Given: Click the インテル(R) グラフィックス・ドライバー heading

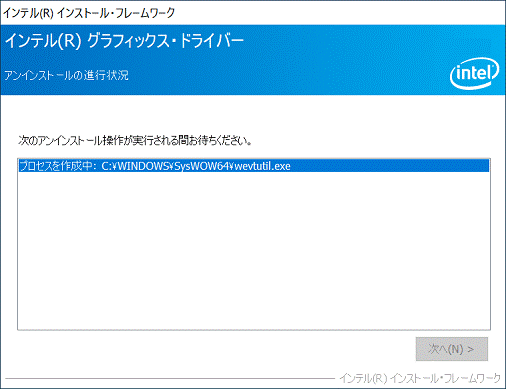Looking at the screenshot, I should (x=124, y=41).
